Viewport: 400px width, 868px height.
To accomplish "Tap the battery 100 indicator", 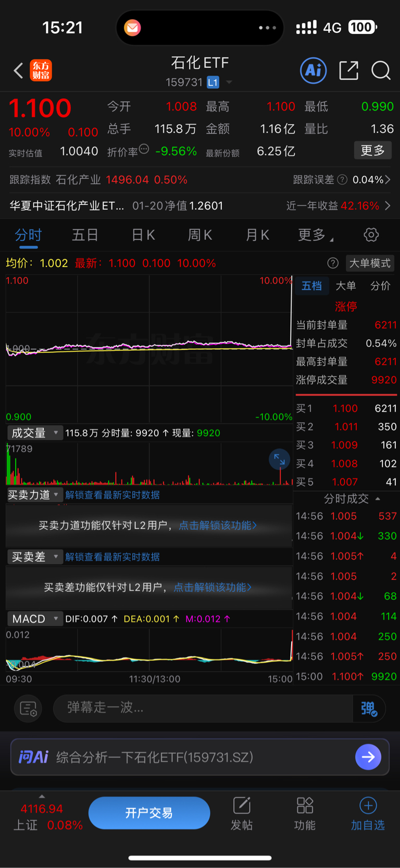I will [362, 27].
